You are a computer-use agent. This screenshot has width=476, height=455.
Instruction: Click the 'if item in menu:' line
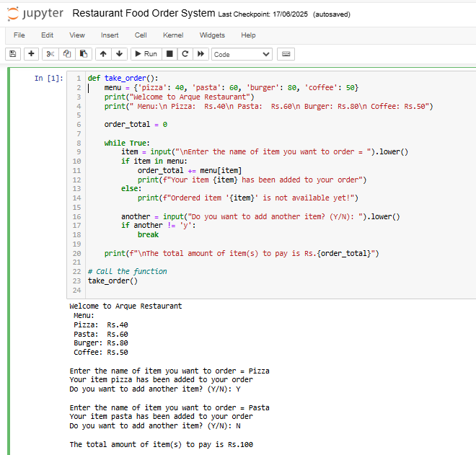[154, 162]
